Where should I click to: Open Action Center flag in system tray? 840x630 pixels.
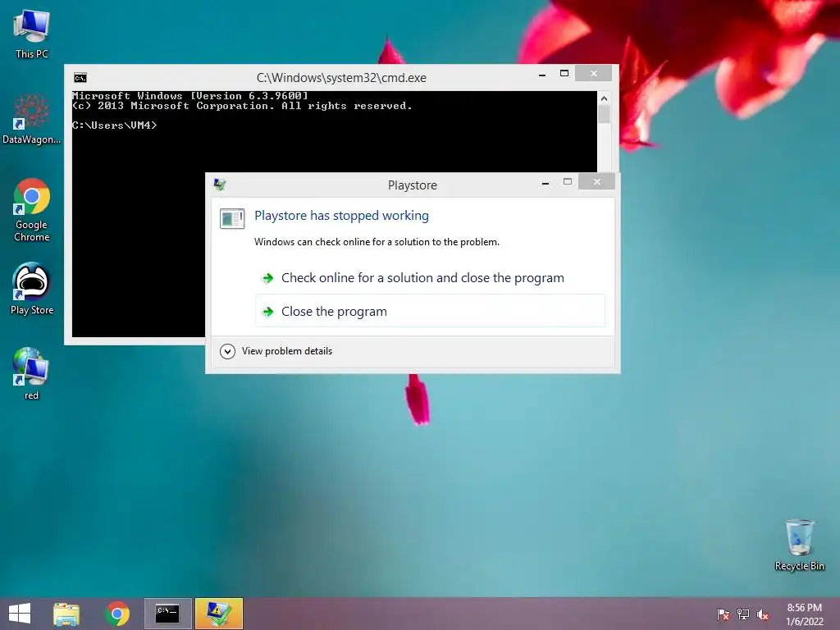click(724, 614)
